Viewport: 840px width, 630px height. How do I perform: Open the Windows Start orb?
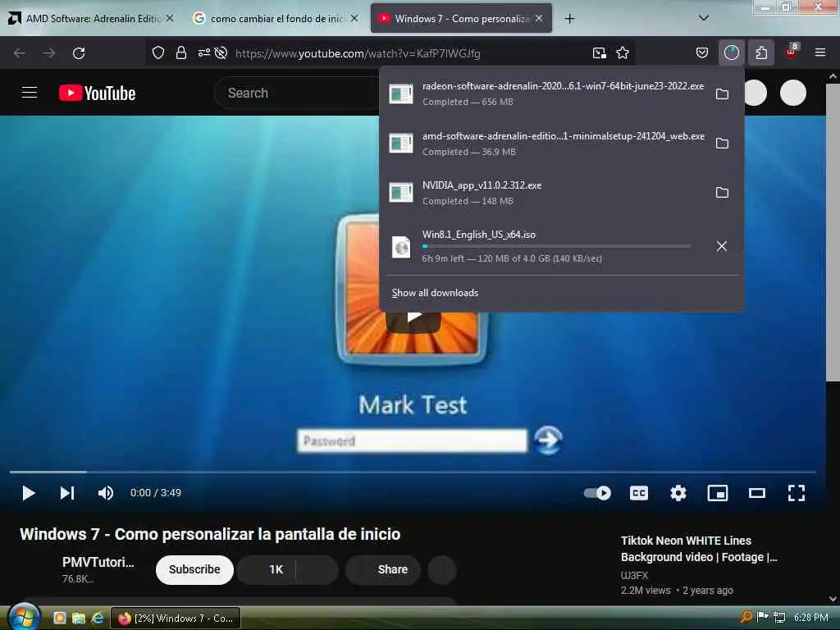pyautogui.click(x=24, y=617)
